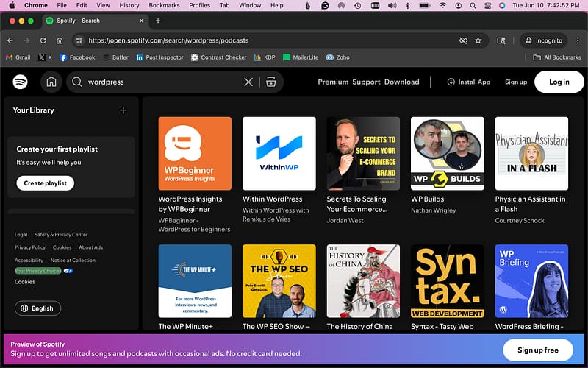
Task: Go back with Chrome back arrow
Action: [x=10, y=40]
